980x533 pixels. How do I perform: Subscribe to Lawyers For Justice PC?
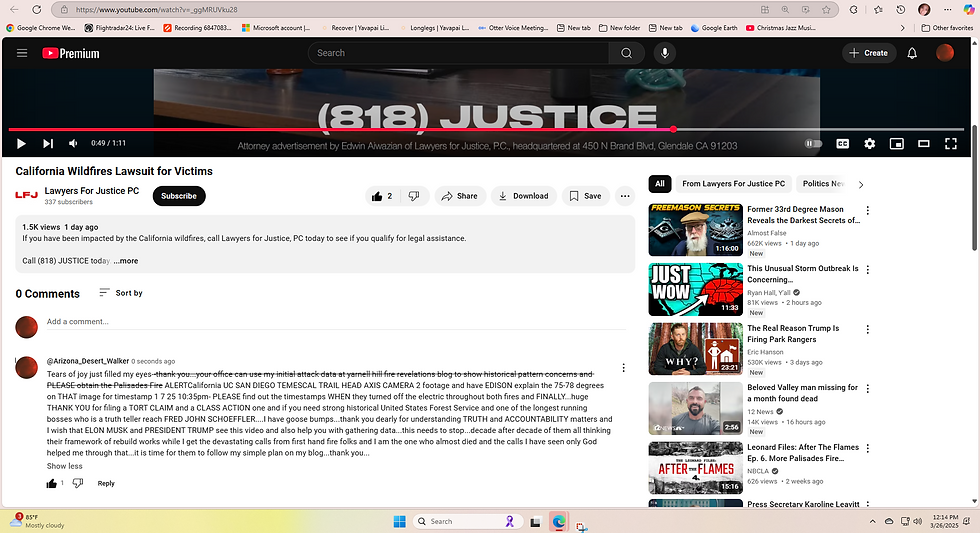pos(179,196)
